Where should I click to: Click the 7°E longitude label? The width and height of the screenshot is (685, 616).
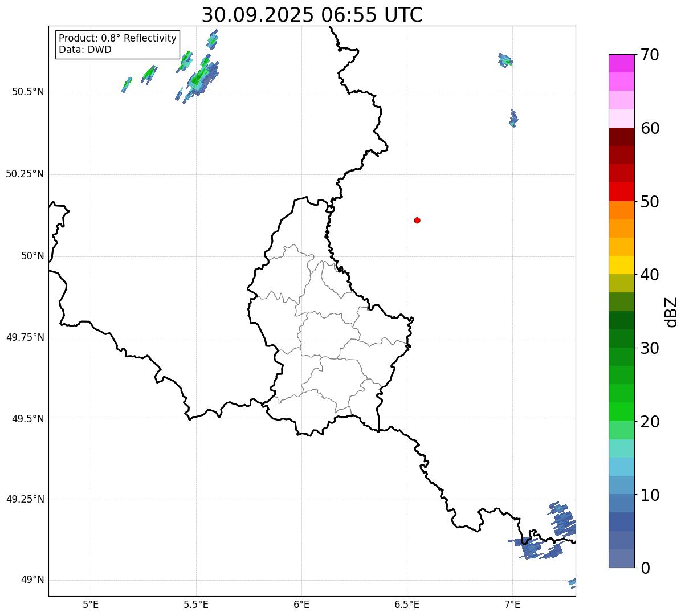click(x=512, y=604)
